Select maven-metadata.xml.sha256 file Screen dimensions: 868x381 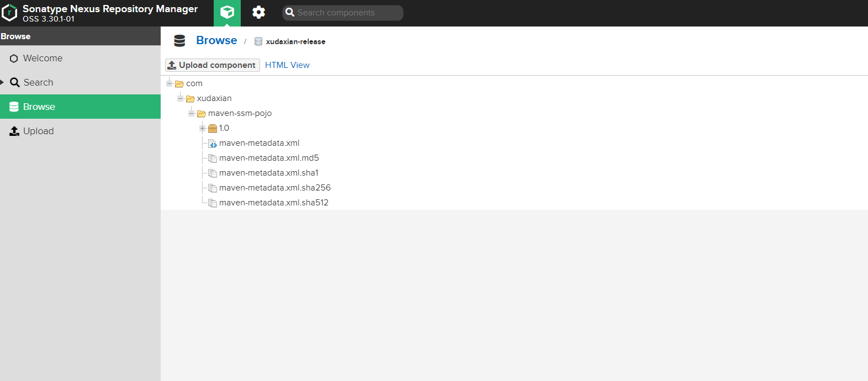[x=275, y=188]
